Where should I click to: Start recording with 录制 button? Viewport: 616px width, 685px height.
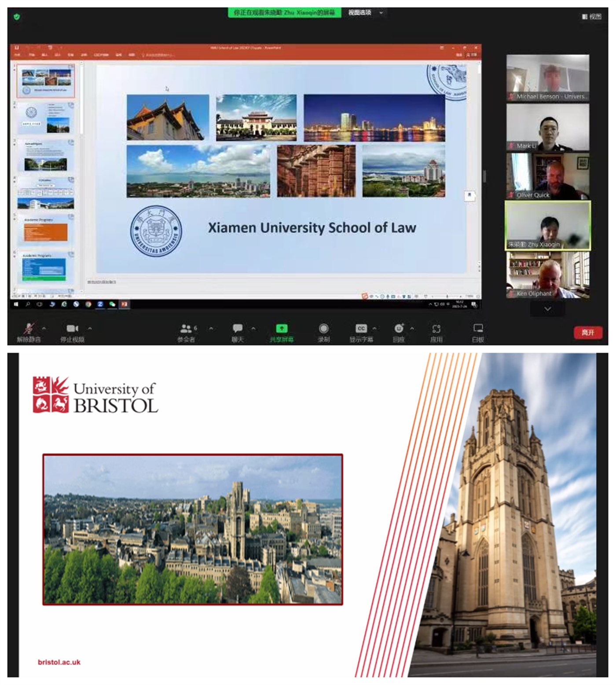coord(324,333)
